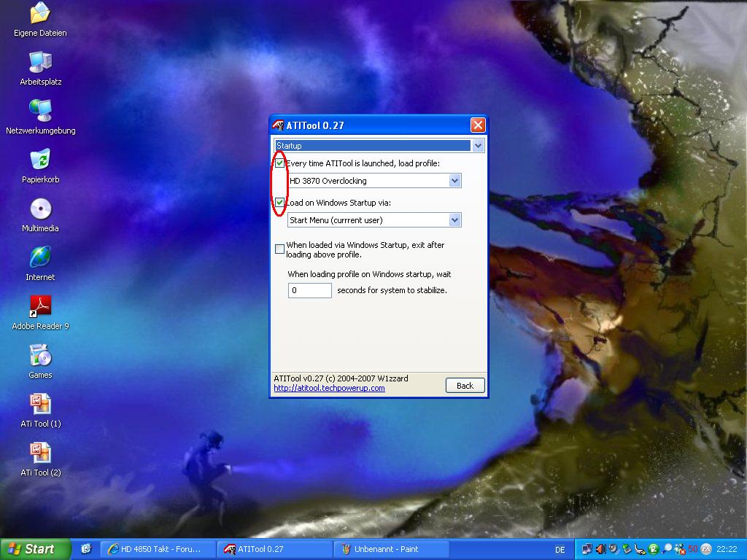Open the Start Menu (current user) dropdown

(455, 220)
